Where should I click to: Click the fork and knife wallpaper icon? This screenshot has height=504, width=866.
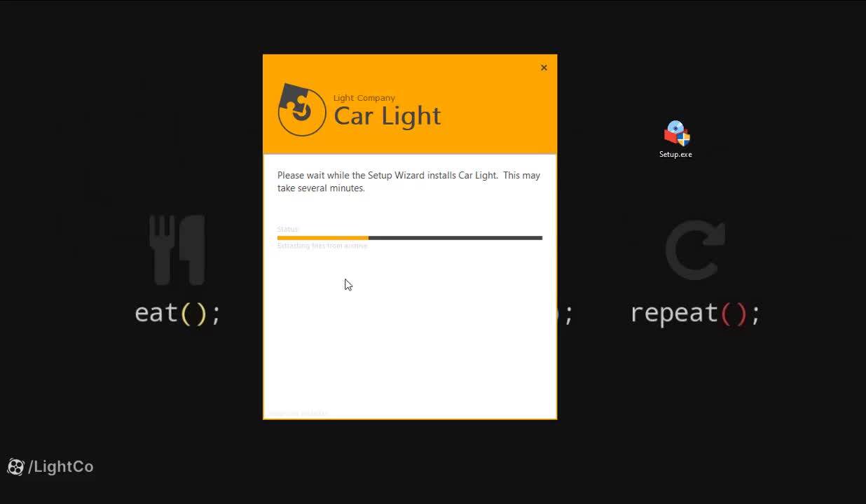pos(177,250)
